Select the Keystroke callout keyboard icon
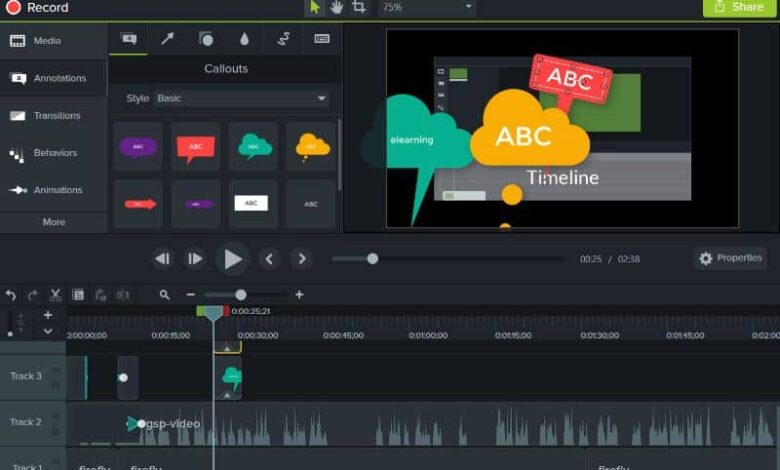 (322, 39)
